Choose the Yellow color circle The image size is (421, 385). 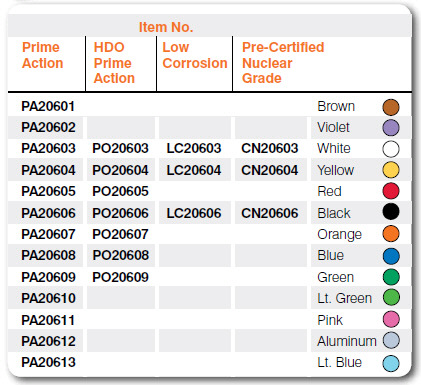coord(391,170)
